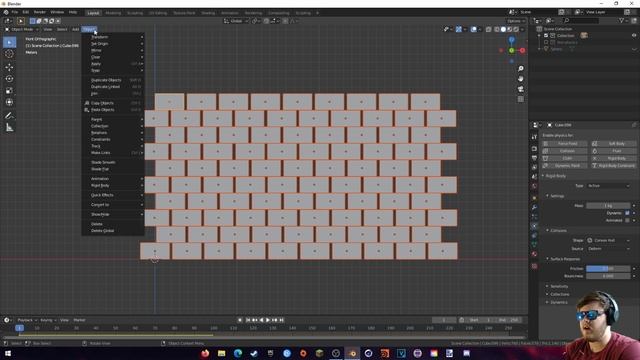Play the animation forward
Viewport: 640px width, 360px height.
[268, 320]
